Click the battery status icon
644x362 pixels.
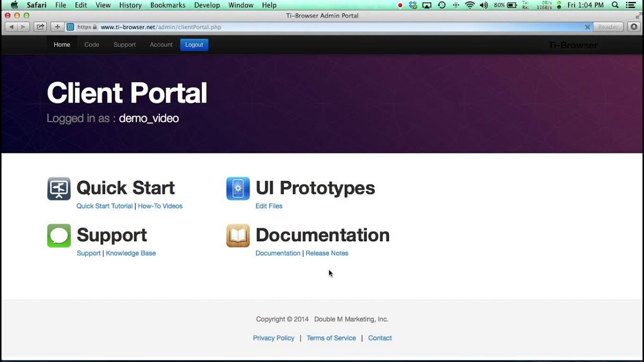point(512,5)
